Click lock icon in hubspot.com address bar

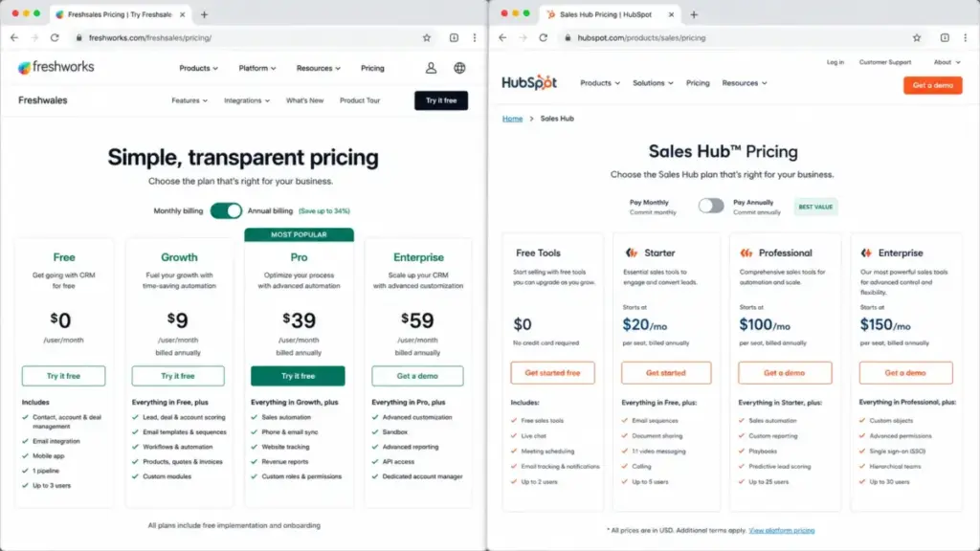(568, 37)
